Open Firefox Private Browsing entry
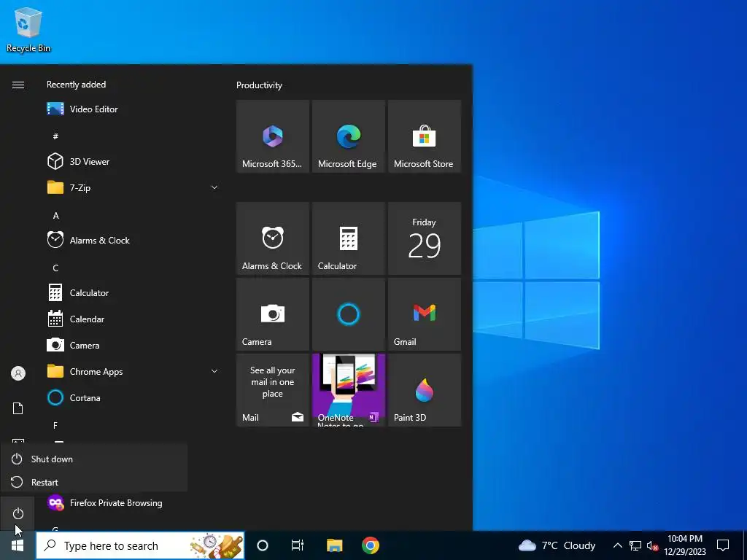 click(133, 503)
